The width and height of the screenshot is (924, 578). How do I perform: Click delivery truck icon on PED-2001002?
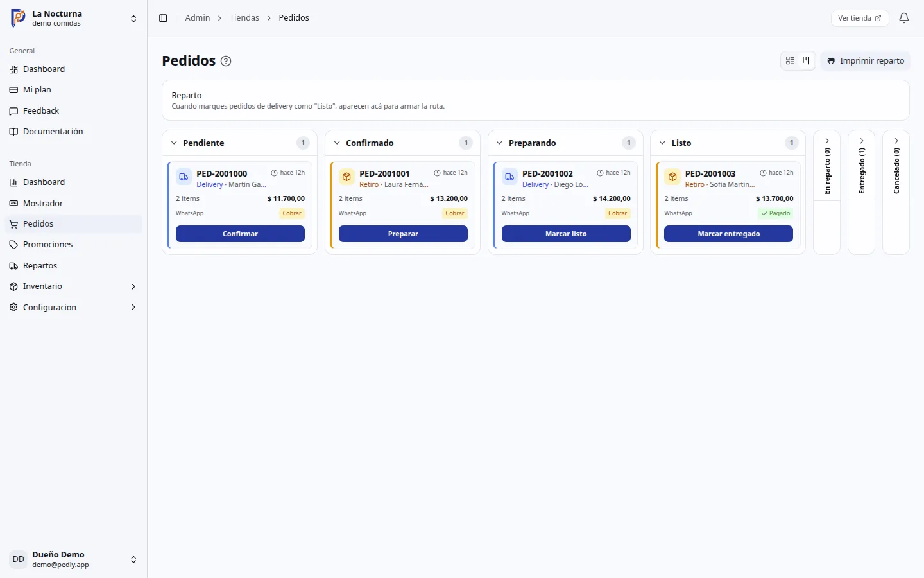coord(509,177)
